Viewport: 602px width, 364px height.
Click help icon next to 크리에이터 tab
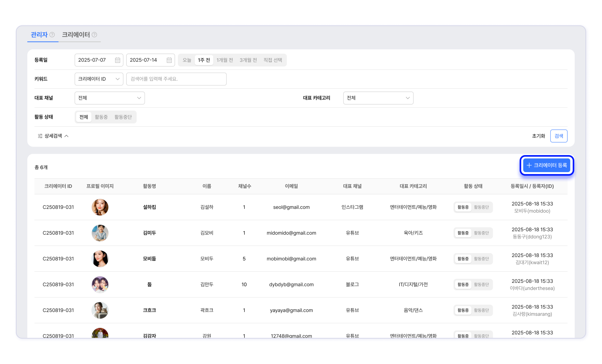click(x=94, y=35)
